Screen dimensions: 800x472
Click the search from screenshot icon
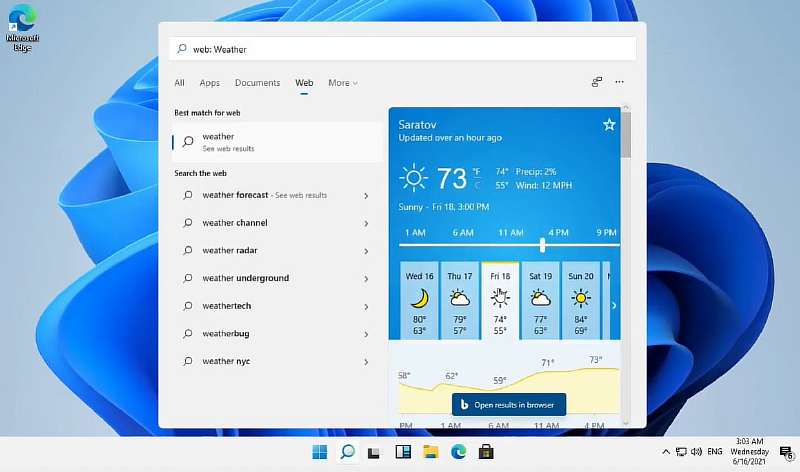pos(596,82)
